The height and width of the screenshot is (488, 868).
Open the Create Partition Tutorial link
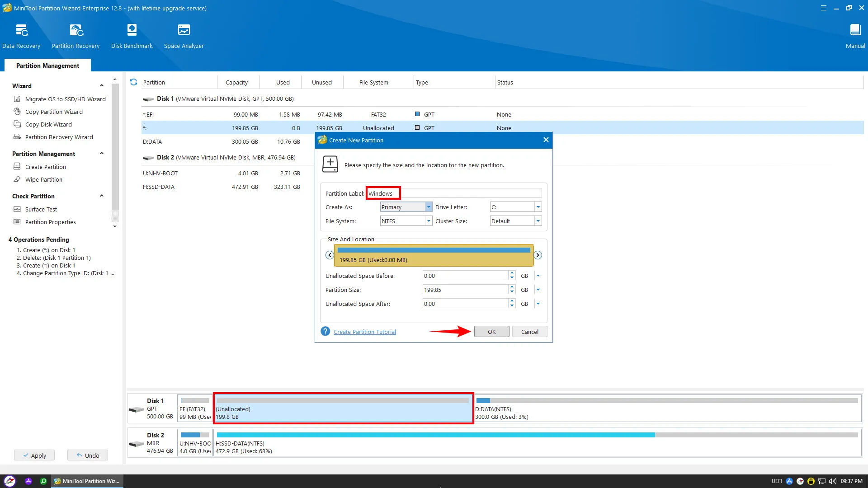click(364, 332)
